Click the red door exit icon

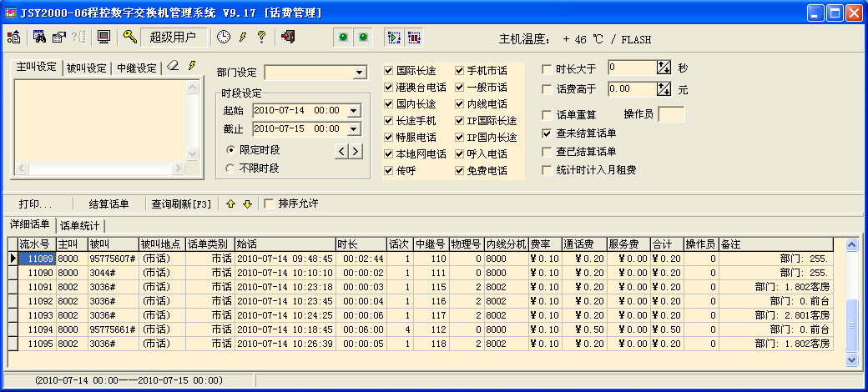pos(288,37)
